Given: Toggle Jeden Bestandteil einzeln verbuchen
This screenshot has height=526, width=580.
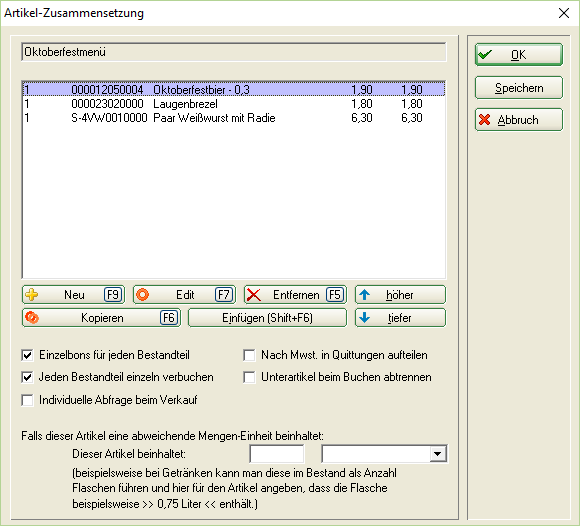Looking at the screenshot, I should coord(27,377).
